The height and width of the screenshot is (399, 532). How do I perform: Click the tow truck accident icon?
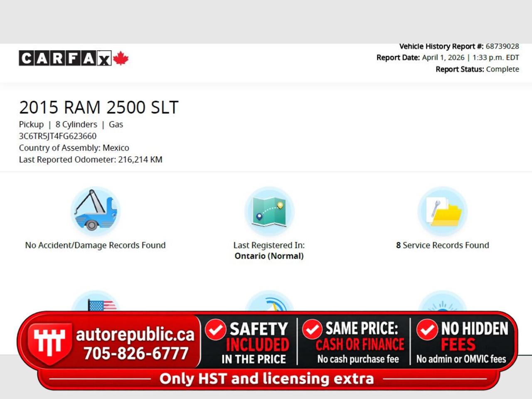96,211
